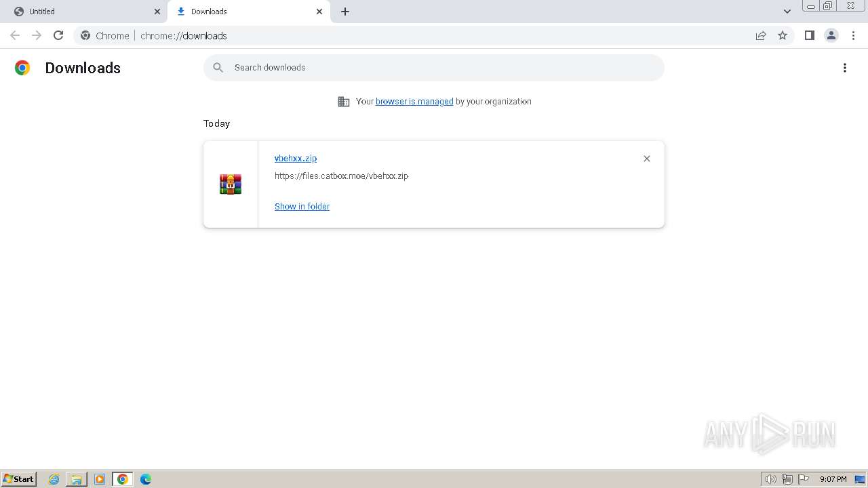The height and width of the screenshot is (488, 868).
Task: Click the WinRAR archive file icon
Action: pos(231,184)
